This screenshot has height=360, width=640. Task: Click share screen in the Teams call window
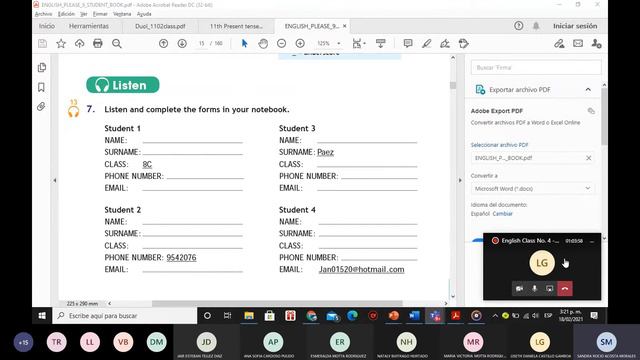[x=549, y=289]
